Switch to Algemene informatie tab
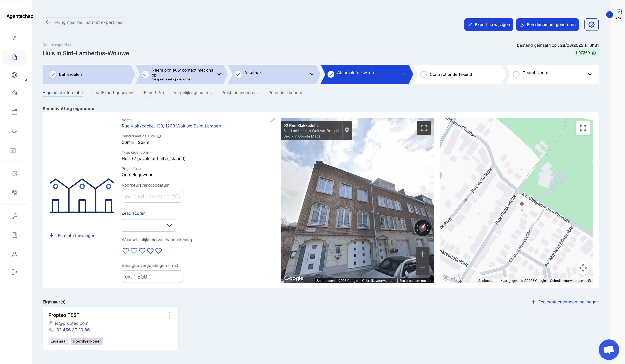Viewport: 625px width, 364px height. (x=63, y=93)
